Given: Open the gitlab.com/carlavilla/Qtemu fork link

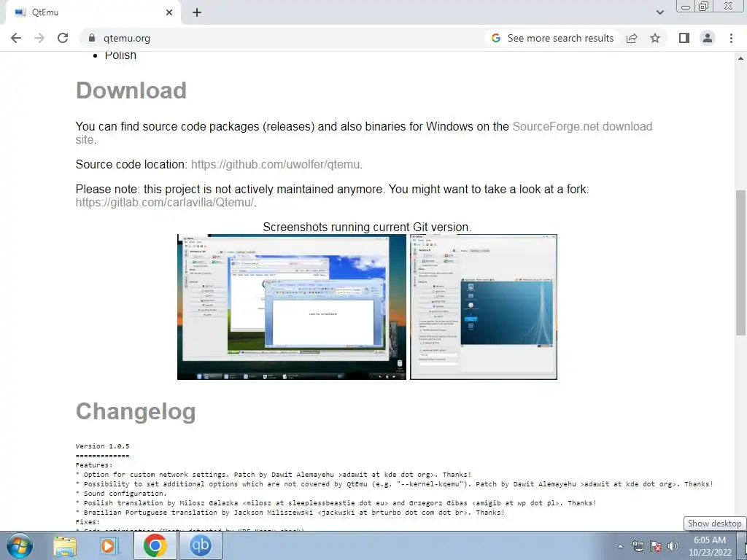Looking at the screenshot, I should click(165, 203).
